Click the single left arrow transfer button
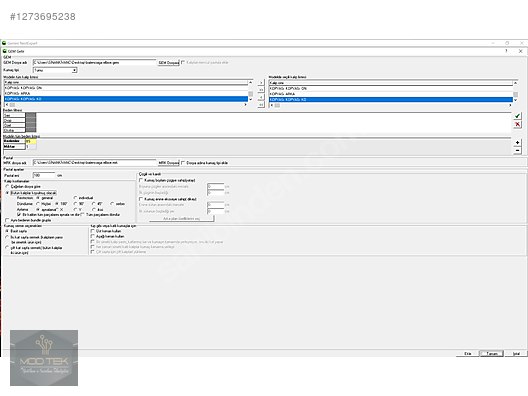528x396 pixels. [x=261, y=97]
